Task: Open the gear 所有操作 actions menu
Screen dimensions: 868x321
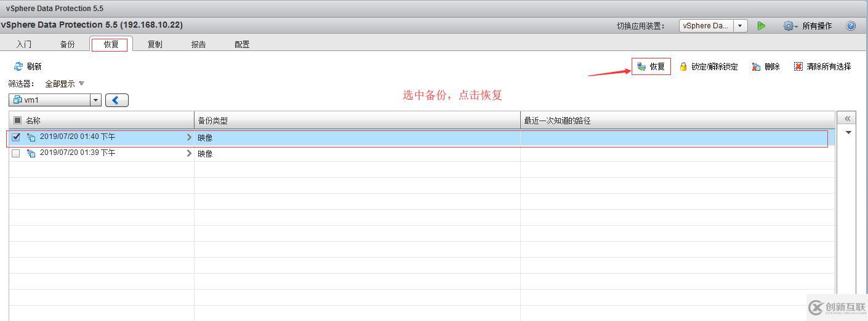Action: click(807, 26)
